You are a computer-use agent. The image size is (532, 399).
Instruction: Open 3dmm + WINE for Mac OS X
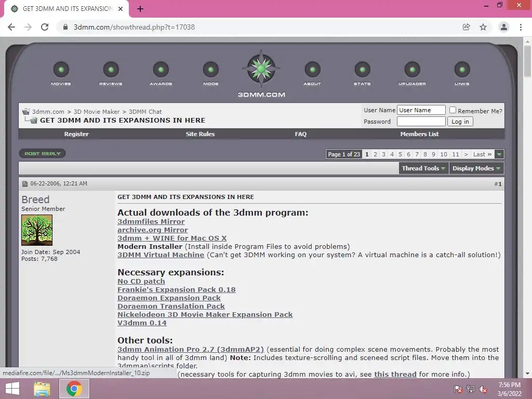click(x=172, y=238)
